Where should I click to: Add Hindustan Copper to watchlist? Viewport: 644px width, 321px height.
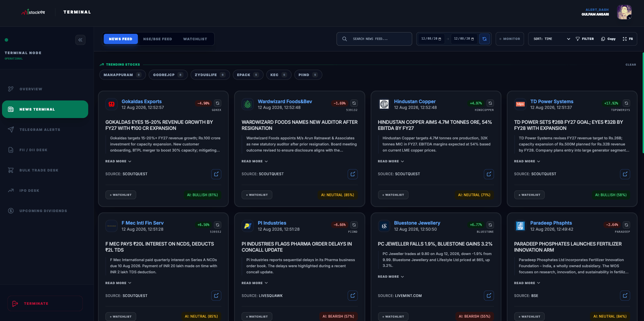pyautogui.click(x=393, y=195)
